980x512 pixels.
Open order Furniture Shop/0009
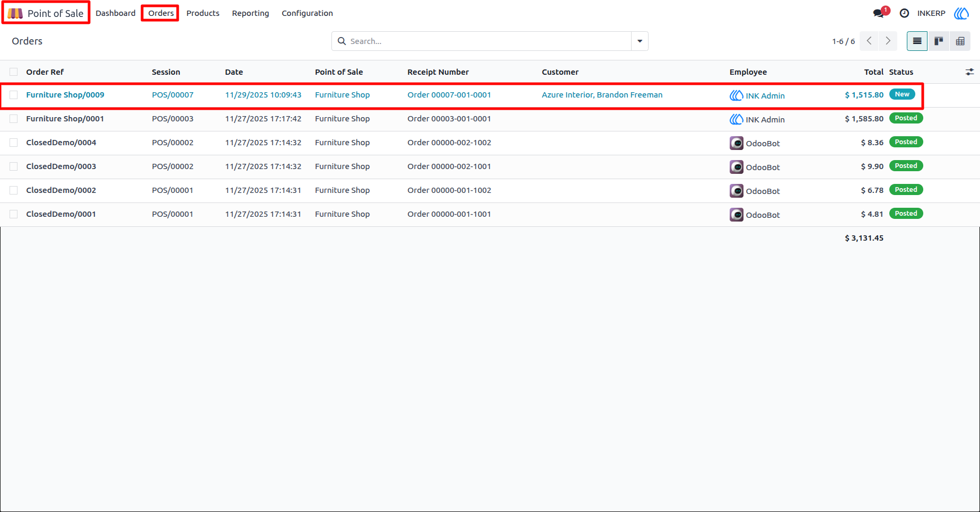tap(65, 95)
